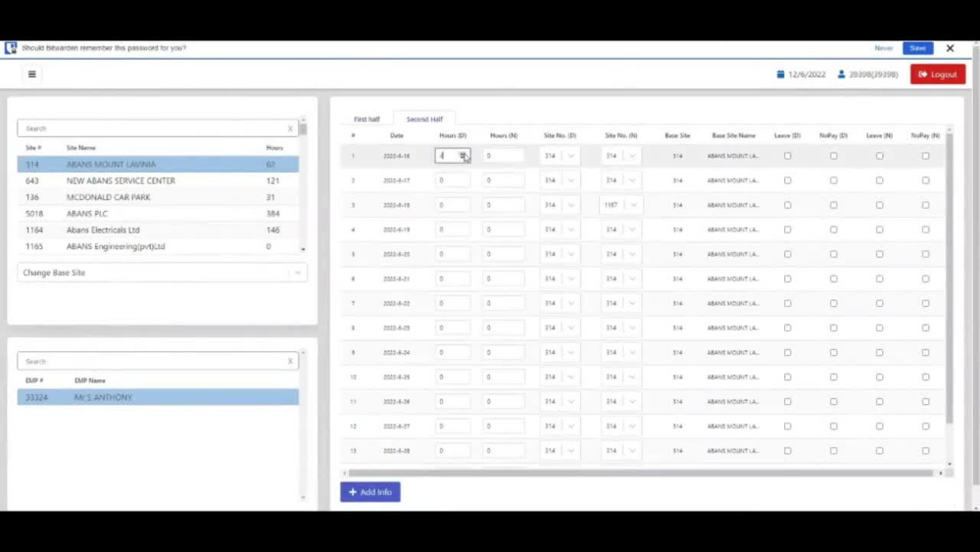Image resolution: width=980 pixels, height=552 pixels.
Task: Switch to the First Half tab
Action: point(367,119)
